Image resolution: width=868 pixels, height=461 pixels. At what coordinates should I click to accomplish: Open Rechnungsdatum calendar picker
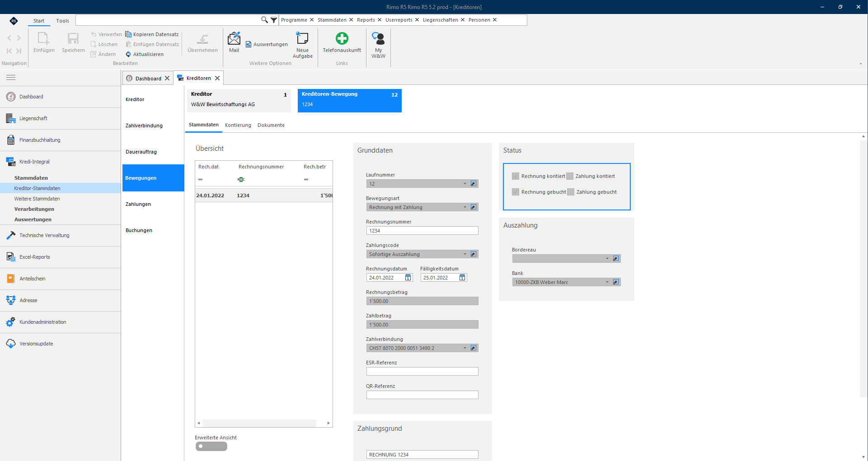[x=408, y=278]
